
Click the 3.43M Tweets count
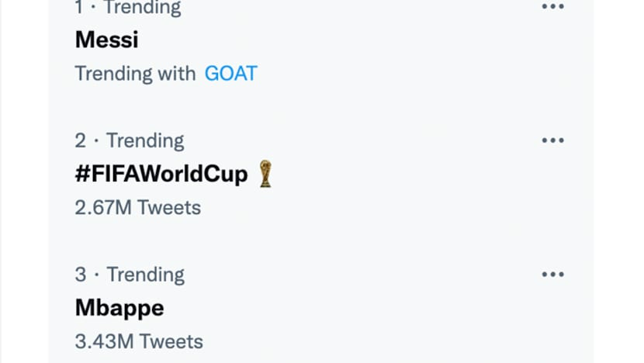pos(139,341)
